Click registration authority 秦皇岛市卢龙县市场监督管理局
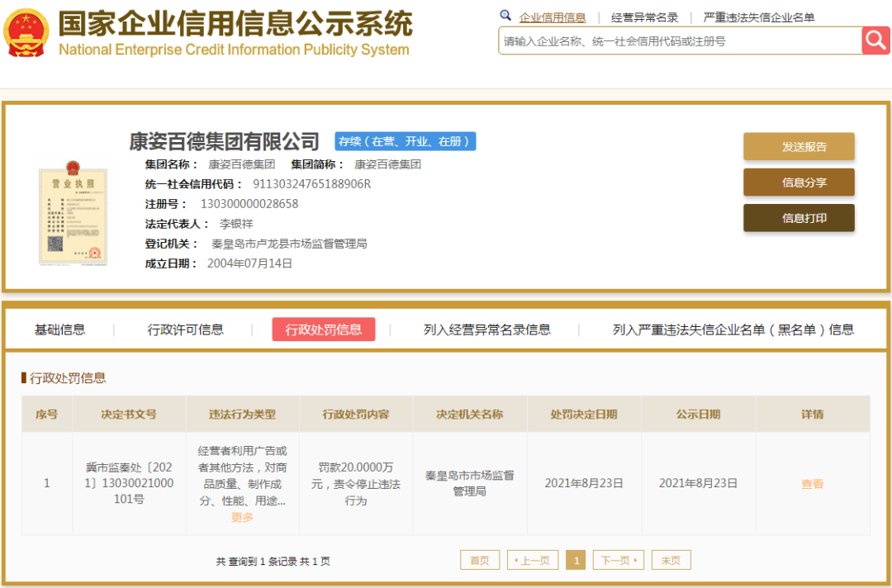The width and height of the screenshot is (892, 588). point(289,244)
